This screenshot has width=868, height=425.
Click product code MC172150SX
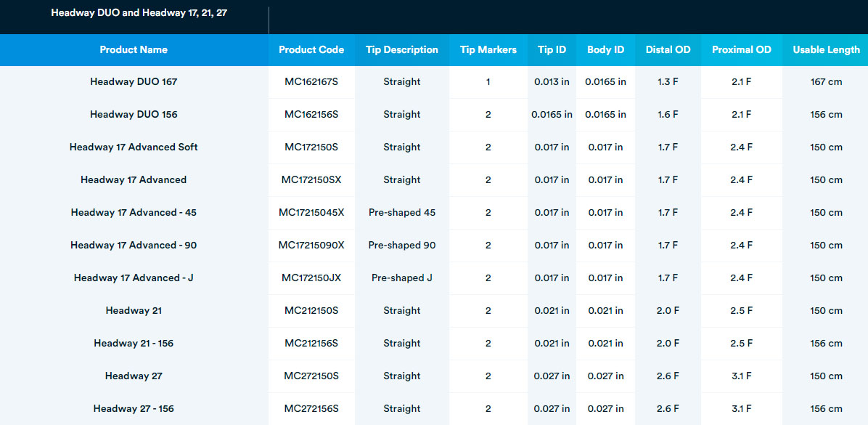pos(311,180)
